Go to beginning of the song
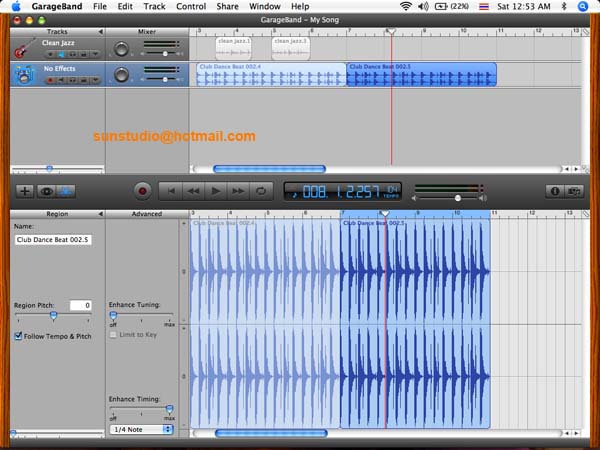Viewport: 600px width, 450px height. coord(171,191)
